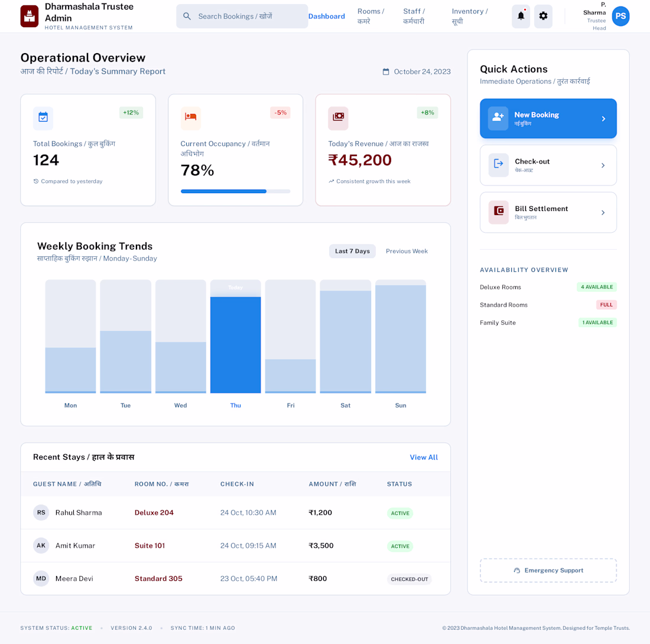Screen dimensions: 650x644
Task: Click the Deluxe 204 room cell
Action: pyautogui.click(x=154, y=512)
